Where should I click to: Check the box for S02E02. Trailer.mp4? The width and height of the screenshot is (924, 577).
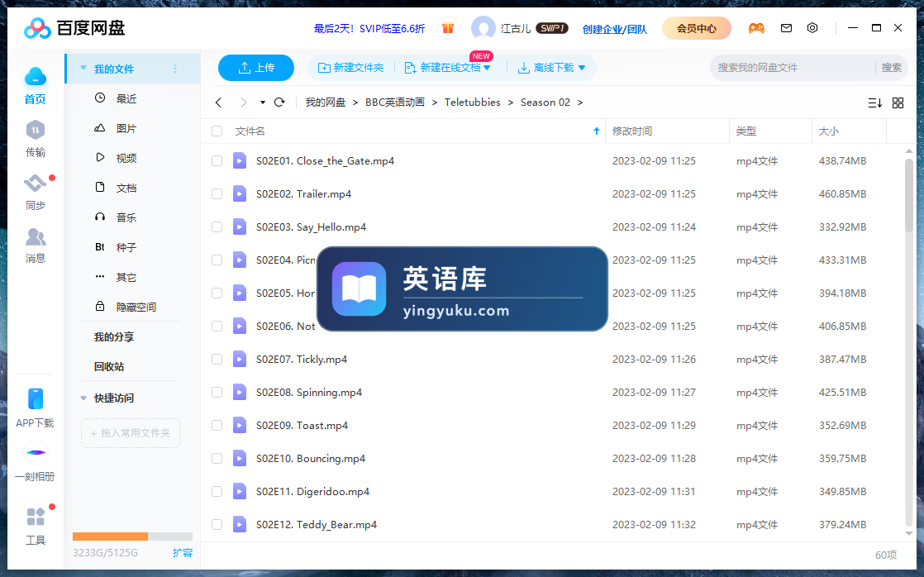click(217, 194)
